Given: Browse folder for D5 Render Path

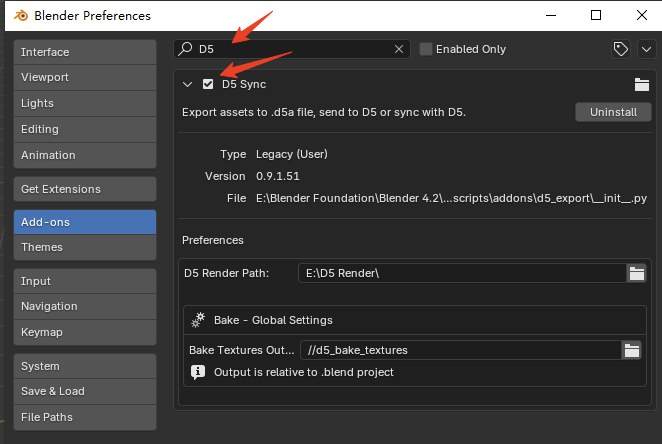Looking at the screenshot, I should click(x=637, y=273).
